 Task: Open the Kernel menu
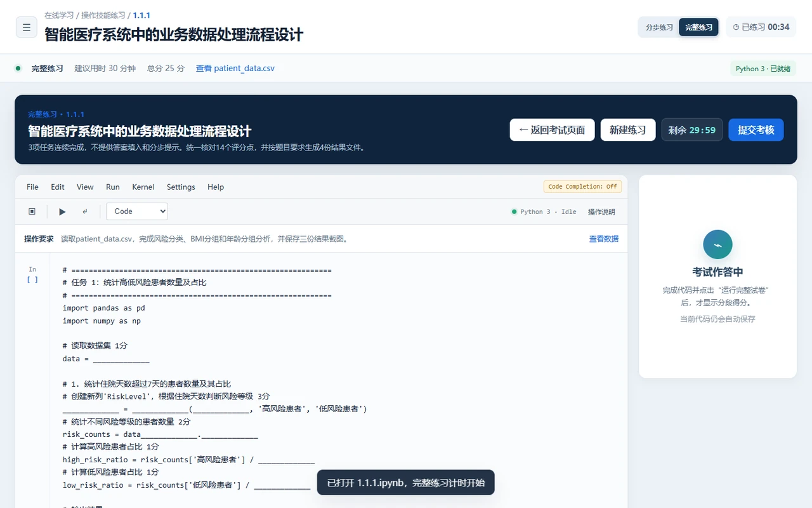(143, 187)
